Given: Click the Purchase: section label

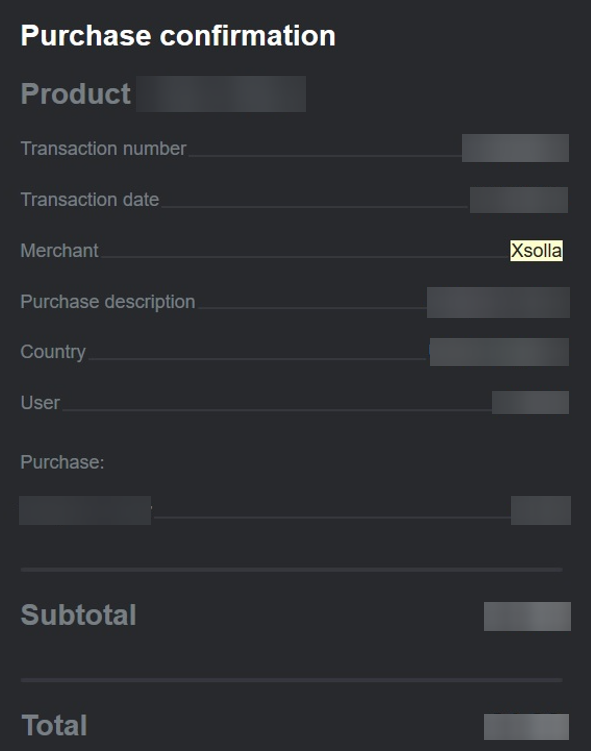Looking at the screenshot, I should 62,462.
